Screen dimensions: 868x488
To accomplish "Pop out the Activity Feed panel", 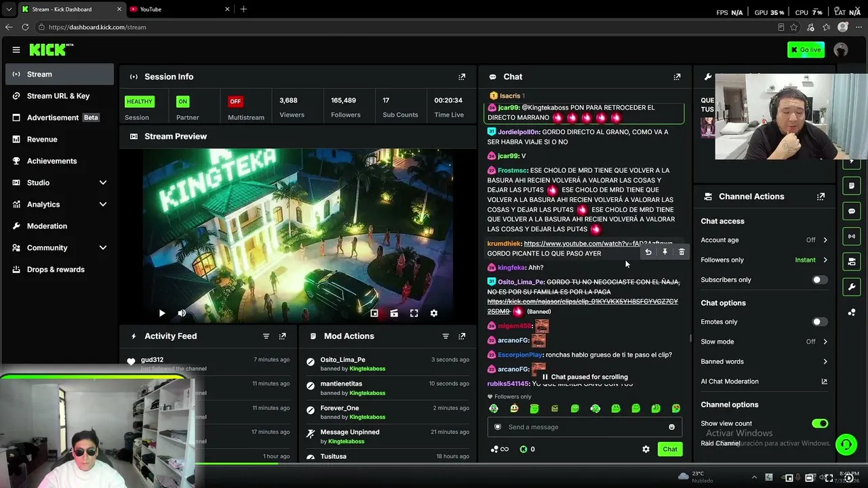I will 282,336.
